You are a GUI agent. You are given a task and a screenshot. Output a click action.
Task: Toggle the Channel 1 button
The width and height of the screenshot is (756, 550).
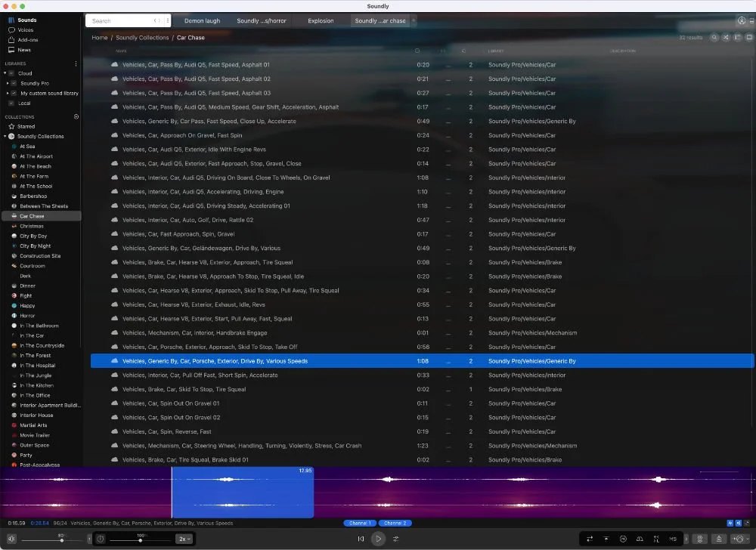pyautogui.click(x=360, y=523)
